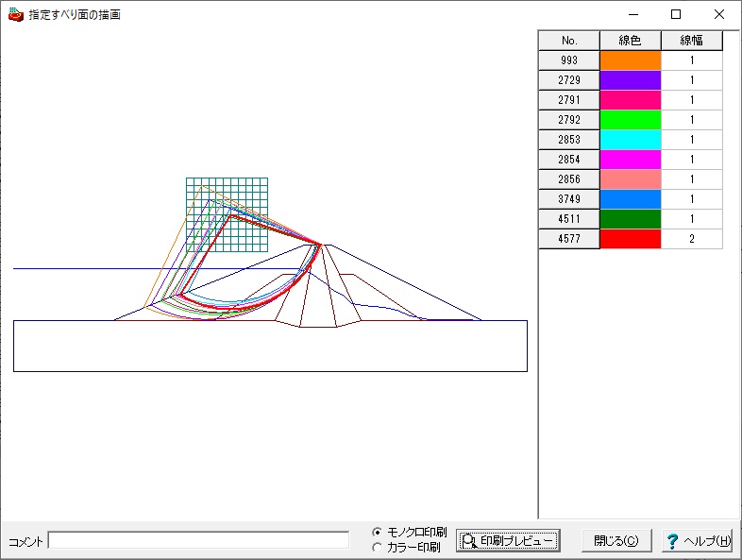
Task: Click the line width cell of No. 4577
Action: [x=692, y=239]
